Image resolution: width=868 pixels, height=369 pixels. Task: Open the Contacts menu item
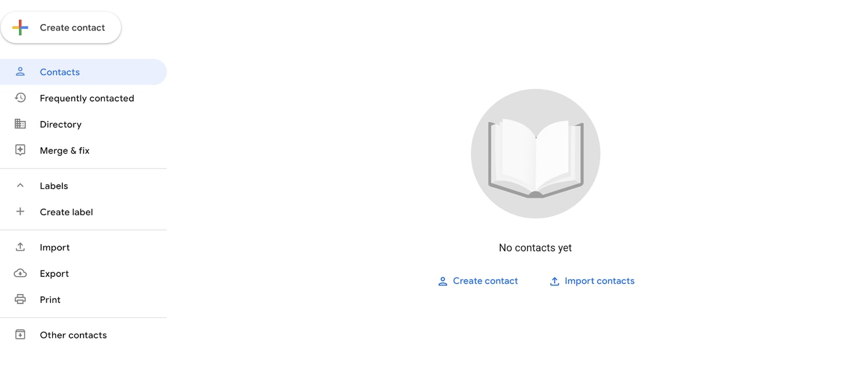pos(83,72)
